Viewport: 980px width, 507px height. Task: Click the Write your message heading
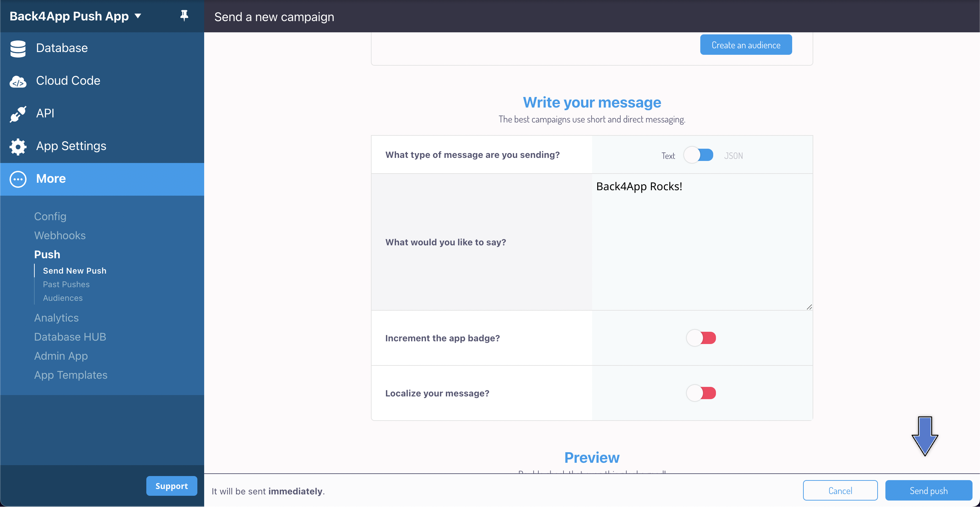point(592,103)
